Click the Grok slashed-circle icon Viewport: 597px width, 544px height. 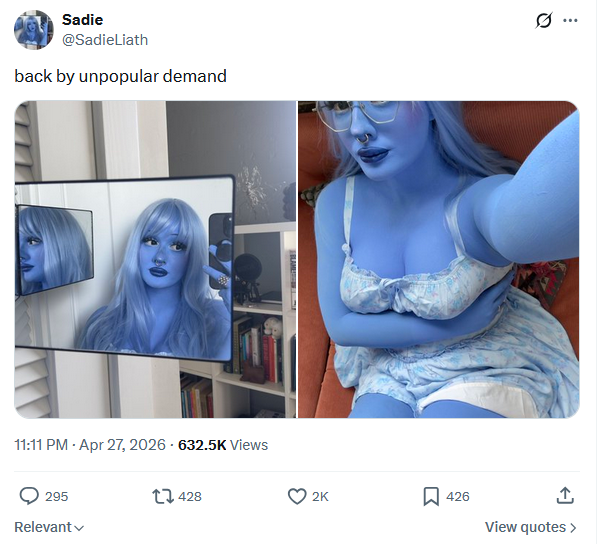click(x=544, y=21)
